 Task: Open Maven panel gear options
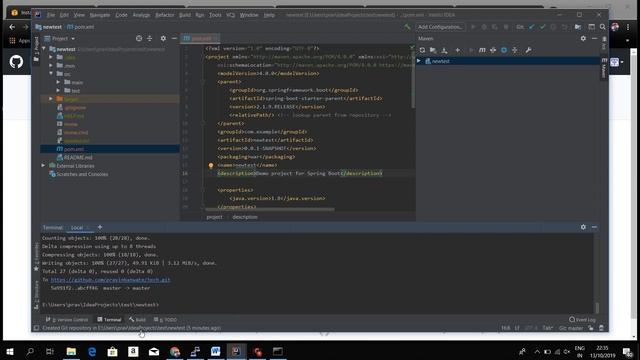click(583, 38)
